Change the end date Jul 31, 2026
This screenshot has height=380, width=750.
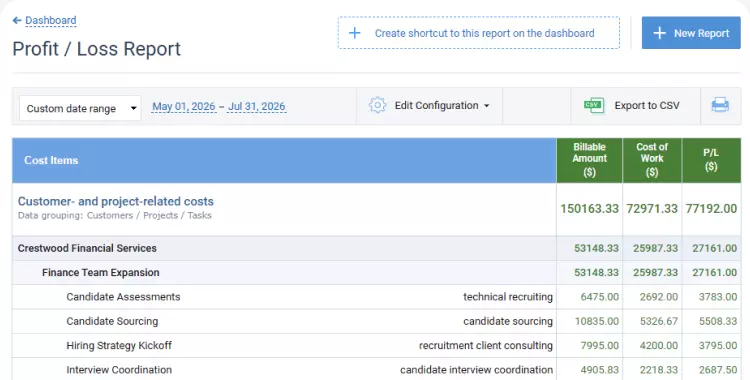(257, 106)
